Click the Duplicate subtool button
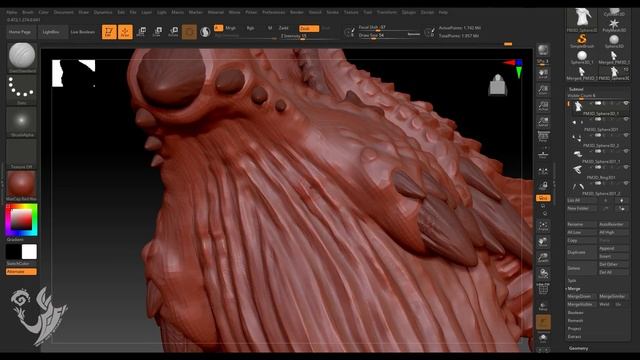Image resolution: width=640 pixels, height=360 pixels. click(581, 252)
